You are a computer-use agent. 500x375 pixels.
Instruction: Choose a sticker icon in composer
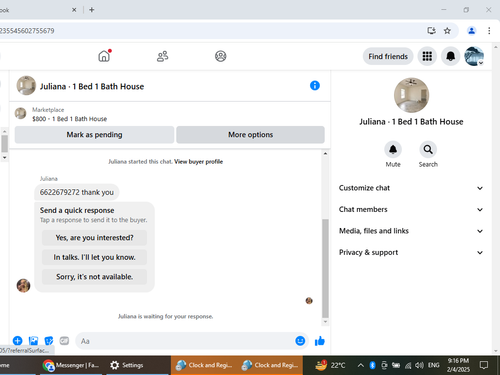point(49,341)
